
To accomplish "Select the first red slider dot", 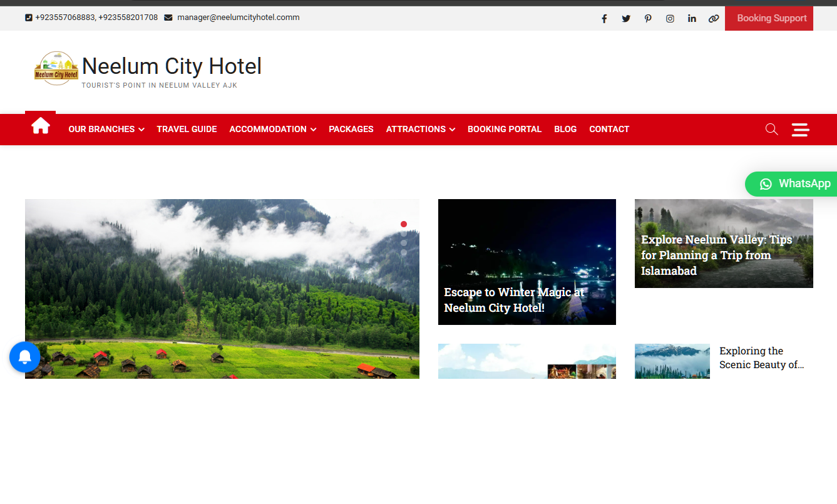I will (x=404, y=224).
